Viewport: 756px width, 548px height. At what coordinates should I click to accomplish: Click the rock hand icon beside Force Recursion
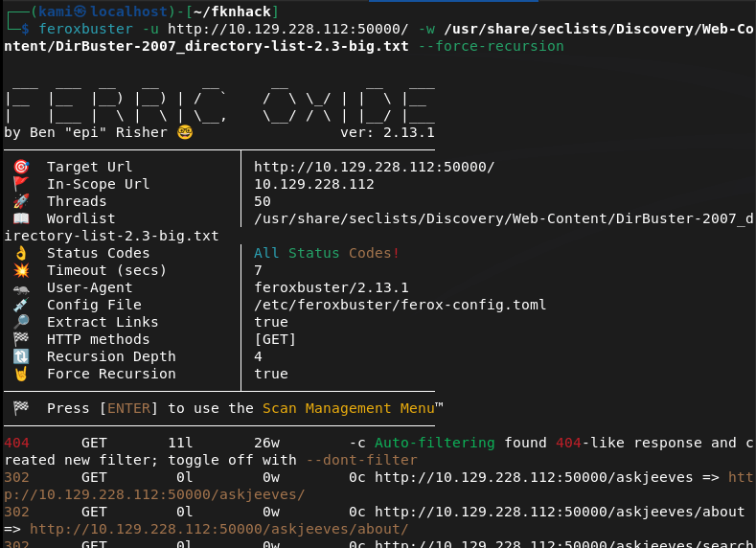click(x=21, y=374)
